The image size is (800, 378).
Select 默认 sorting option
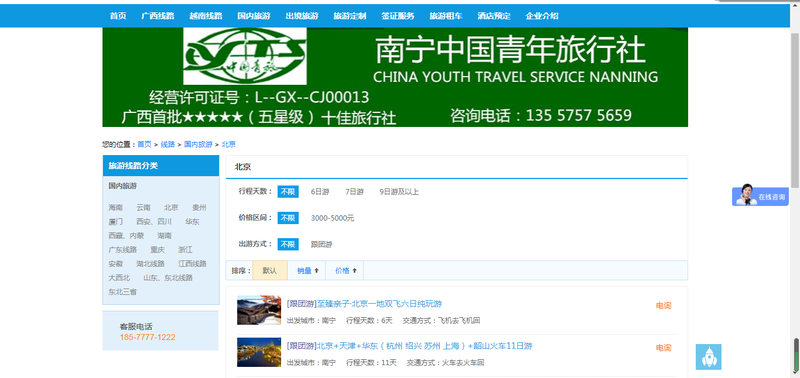[x=270, y=271]
